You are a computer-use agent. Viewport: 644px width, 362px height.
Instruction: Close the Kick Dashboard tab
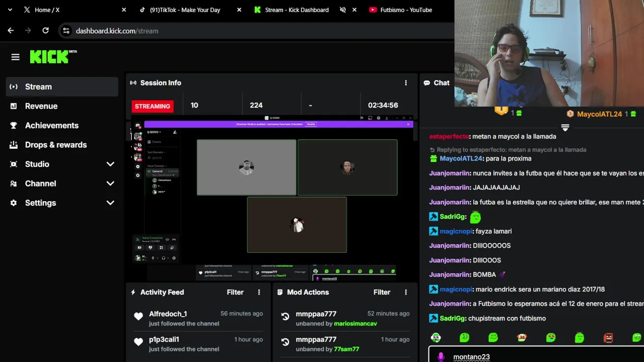coord(354,10)
